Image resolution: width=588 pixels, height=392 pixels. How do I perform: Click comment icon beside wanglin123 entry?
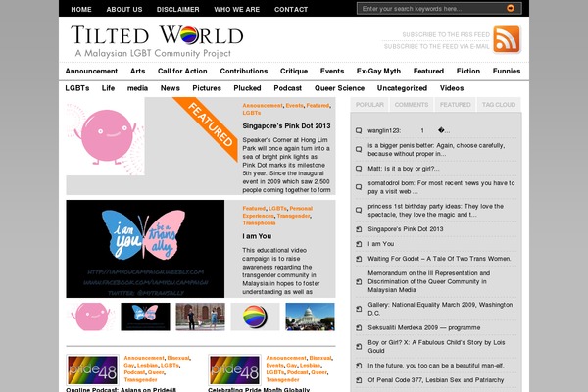click(359, 130)
